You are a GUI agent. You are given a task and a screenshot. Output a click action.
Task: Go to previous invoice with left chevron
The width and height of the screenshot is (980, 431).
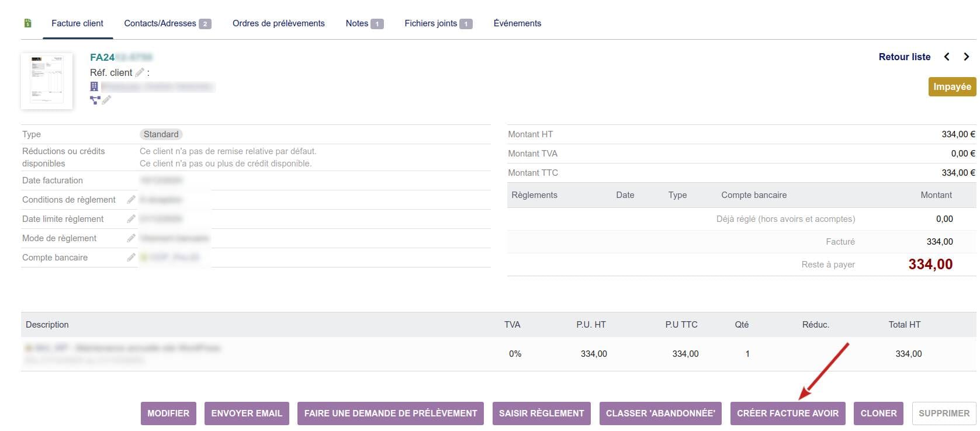pos(947,57)
